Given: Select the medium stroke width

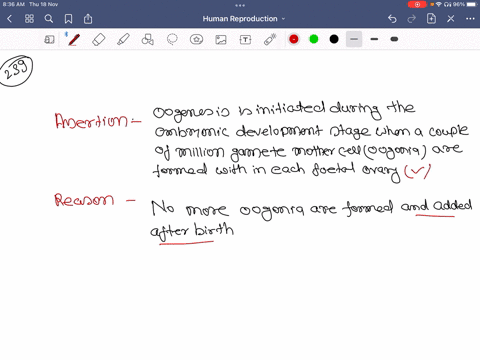Looking at the screenshot, I should (x=374, y=39).
